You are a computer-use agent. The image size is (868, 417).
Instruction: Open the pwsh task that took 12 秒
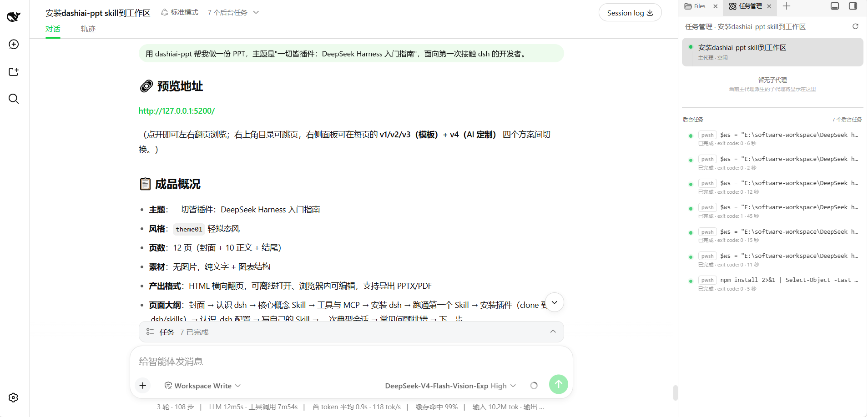pos(772,187)
